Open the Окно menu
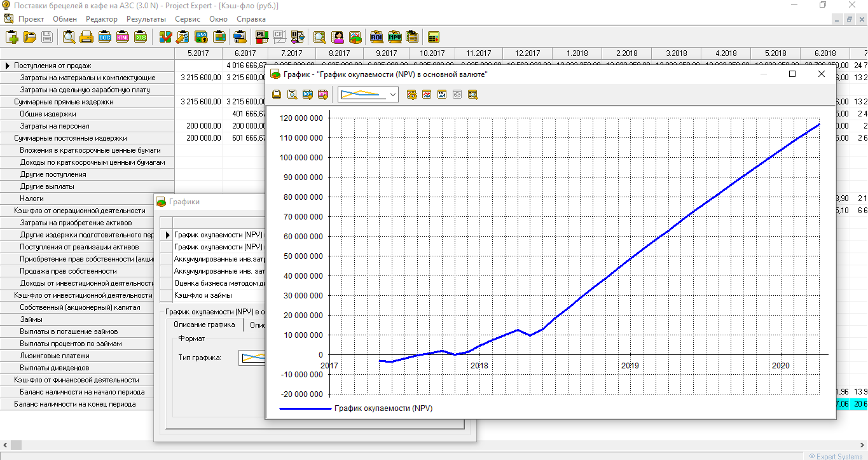The height and width of the screenshot is (460, 868). click(x=218, y=18)
